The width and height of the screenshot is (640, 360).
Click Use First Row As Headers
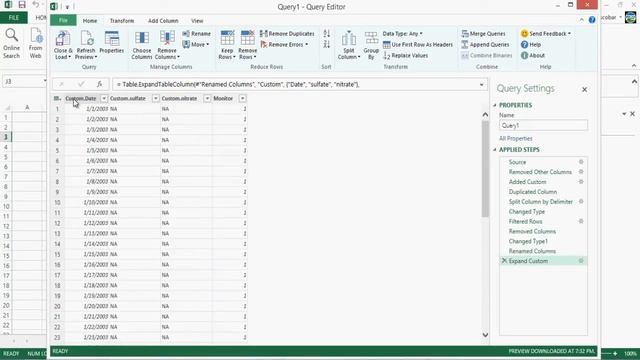pos(418,44)
